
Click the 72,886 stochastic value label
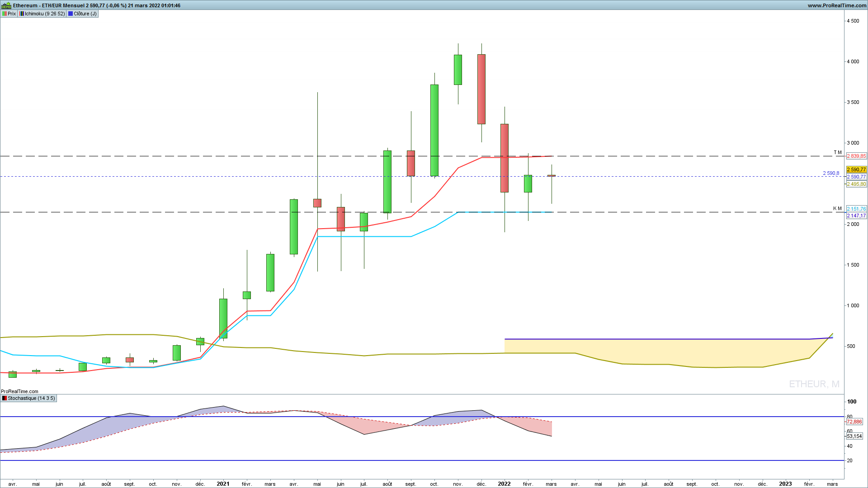coord(854,422)
